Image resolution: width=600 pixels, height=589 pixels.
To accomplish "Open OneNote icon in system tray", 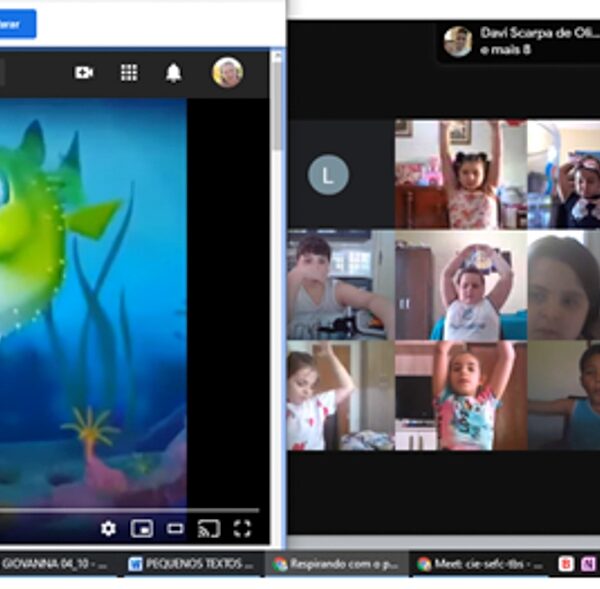I will tap(588, 564).
